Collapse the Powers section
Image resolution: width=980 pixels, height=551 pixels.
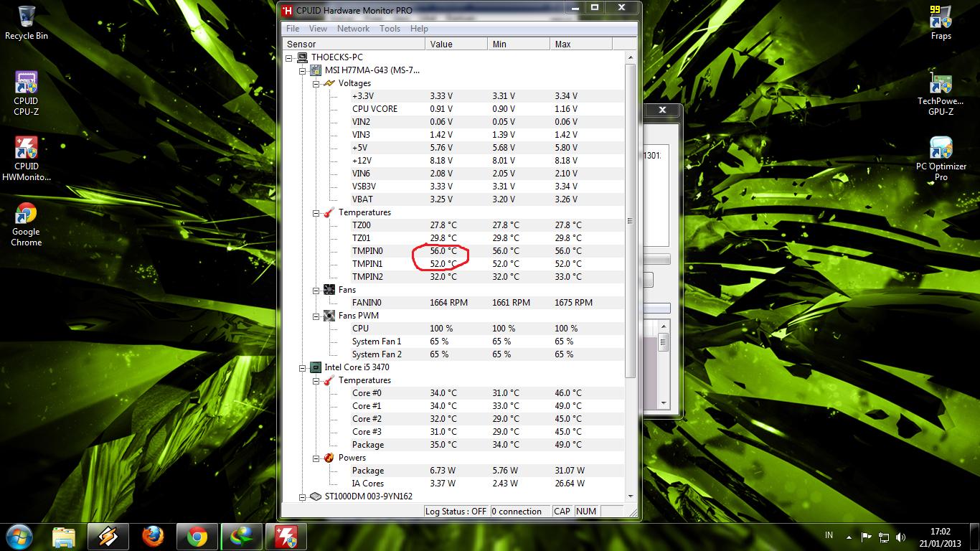tap(316, 458)
